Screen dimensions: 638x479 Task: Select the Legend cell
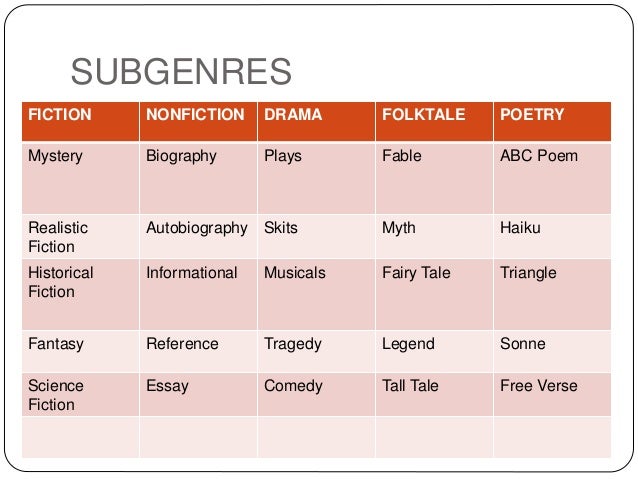pos(408,344)
